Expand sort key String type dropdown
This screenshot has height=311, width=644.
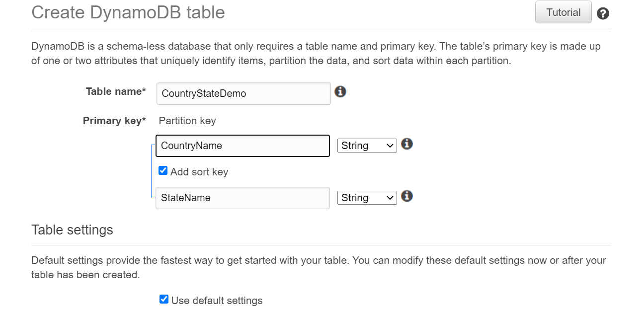(367, 198)
